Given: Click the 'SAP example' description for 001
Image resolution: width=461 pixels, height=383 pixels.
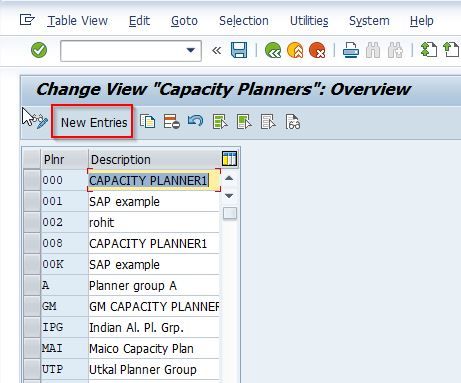Looking at the screenshot, I should click(154, 201).
